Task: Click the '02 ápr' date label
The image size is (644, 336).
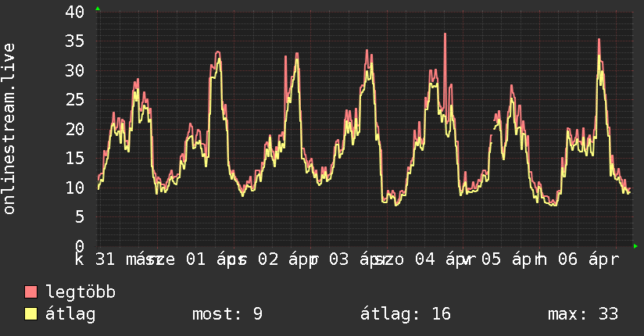Action: click(x=287, y=259)
